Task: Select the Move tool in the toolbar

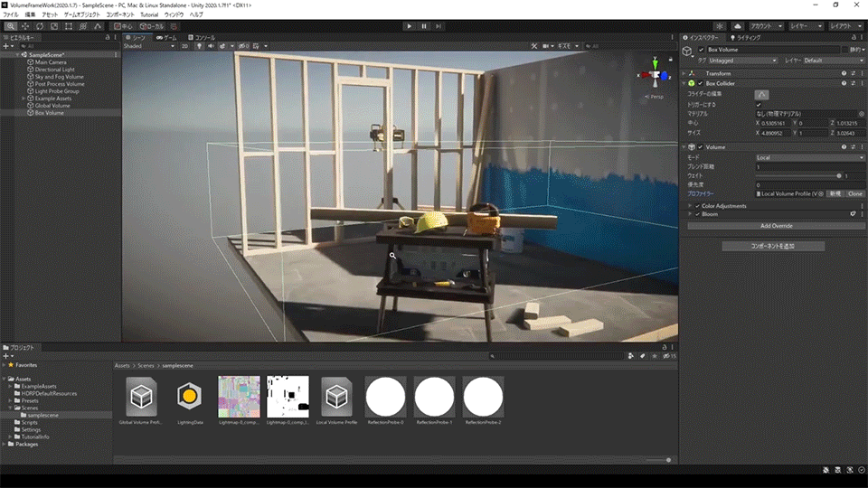Action: point(24,26)
